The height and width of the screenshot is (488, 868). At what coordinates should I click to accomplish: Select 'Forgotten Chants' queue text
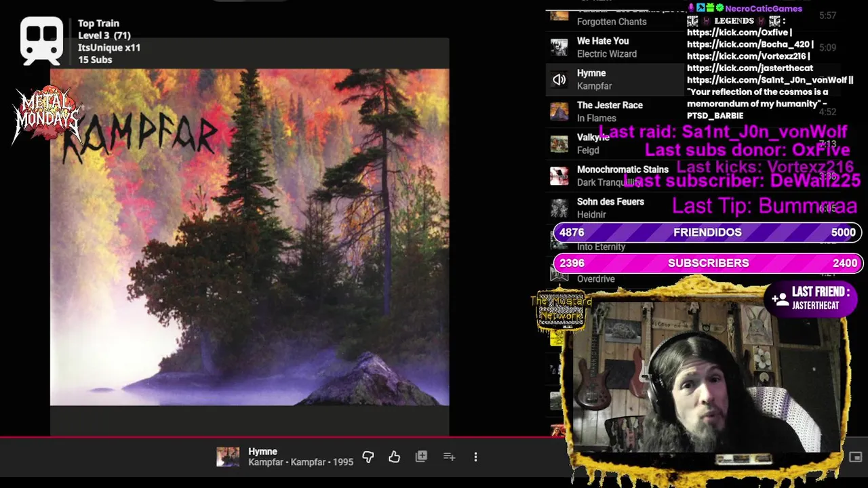point(612,22)
